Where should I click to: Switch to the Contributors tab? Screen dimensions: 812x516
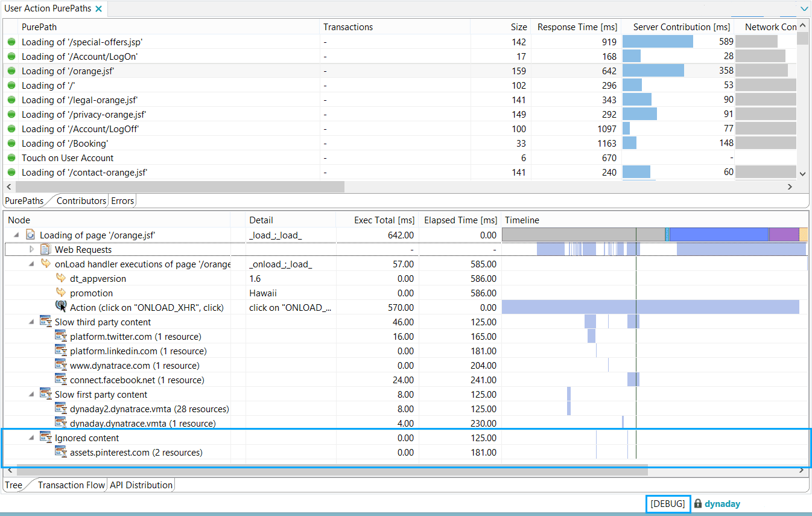pyautogui.click(x=81, y=201)
